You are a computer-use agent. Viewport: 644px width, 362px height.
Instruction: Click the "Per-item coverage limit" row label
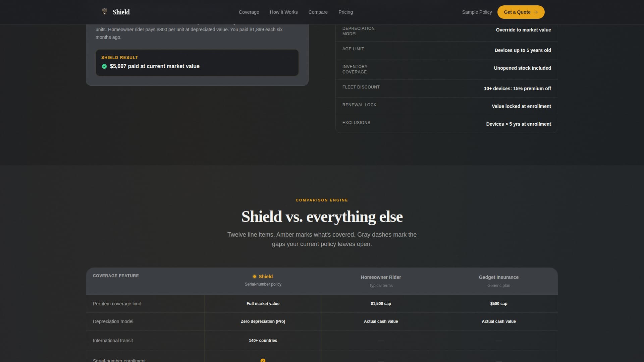pyautogui.click(x=117, y=304)
